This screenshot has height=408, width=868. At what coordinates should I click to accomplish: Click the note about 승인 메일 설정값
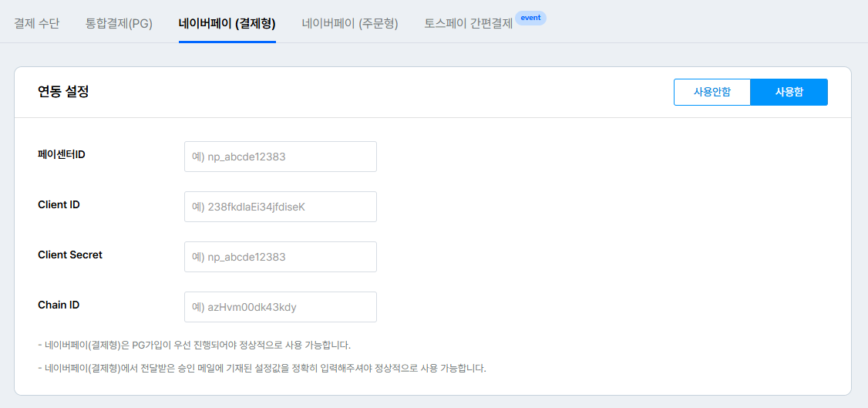[262, 368]
